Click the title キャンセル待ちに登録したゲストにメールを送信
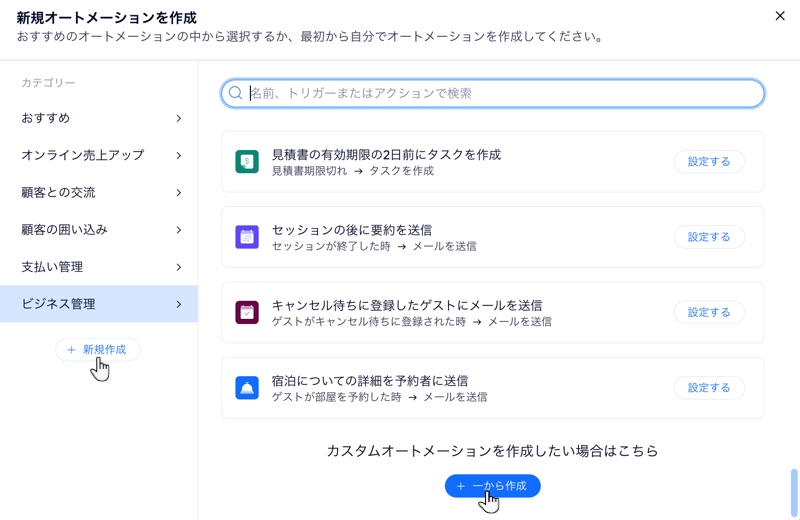Viewport: 800px width, 520px height. tap(407, 305)
